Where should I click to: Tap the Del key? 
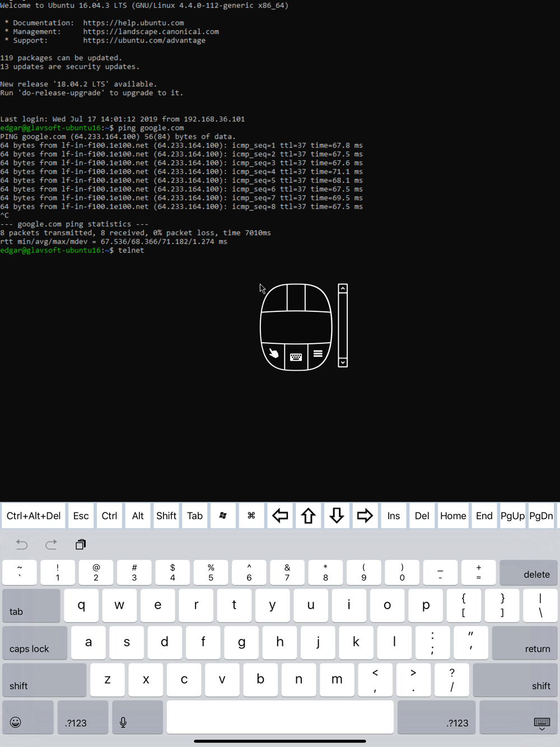coord(422,516)
